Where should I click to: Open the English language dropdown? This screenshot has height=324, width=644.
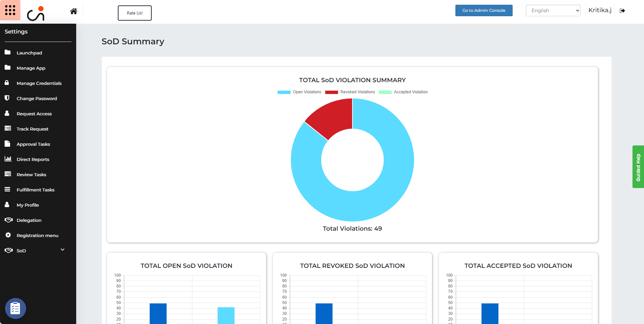[553, 10]
